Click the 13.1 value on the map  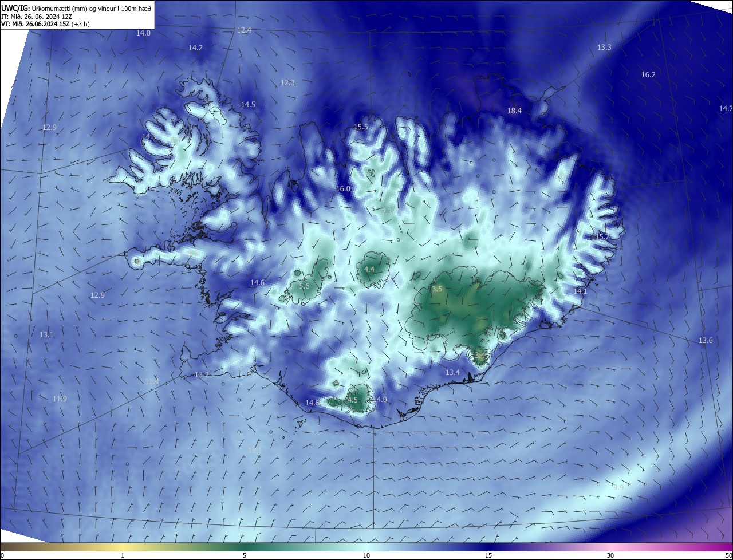(46, 334)
